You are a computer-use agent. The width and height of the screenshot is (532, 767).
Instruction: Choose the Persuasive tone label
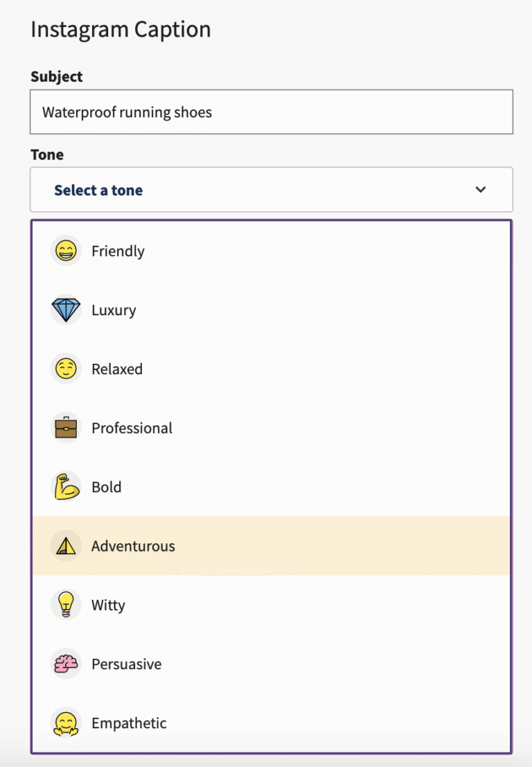[126, 664]
